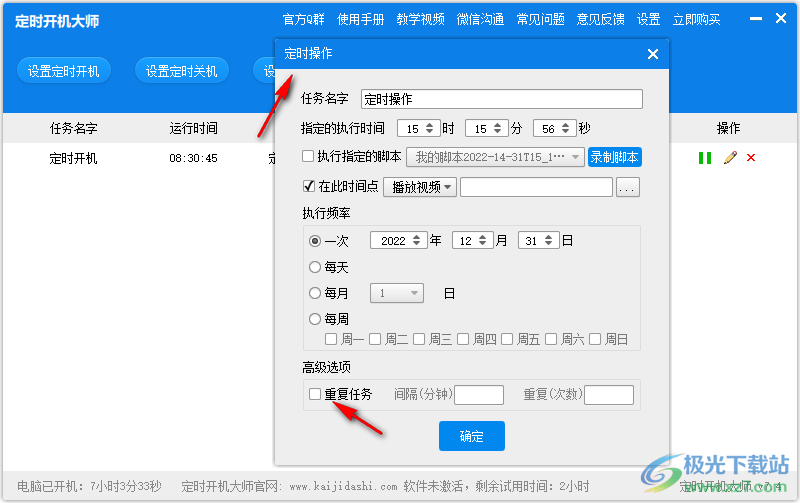Select the 一次 frequency radio button
Screen dimensions: 800x503
315,241
